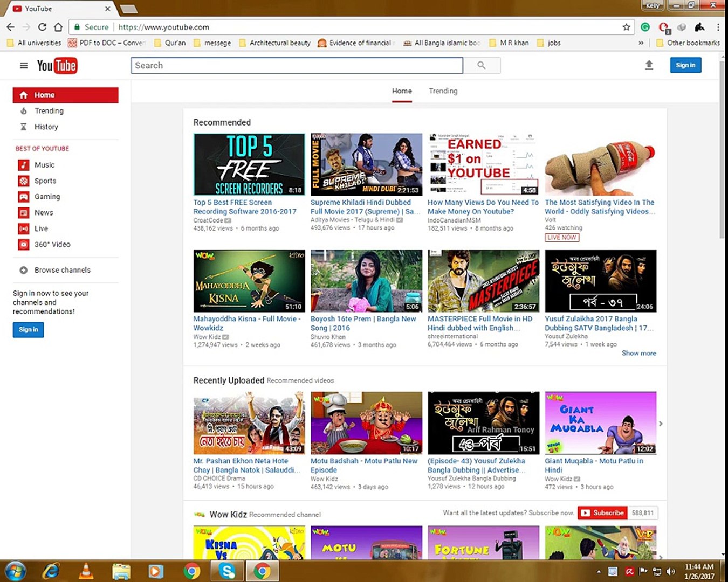
Task: Click the header Sign in button
Action: [x=685, y=65]
